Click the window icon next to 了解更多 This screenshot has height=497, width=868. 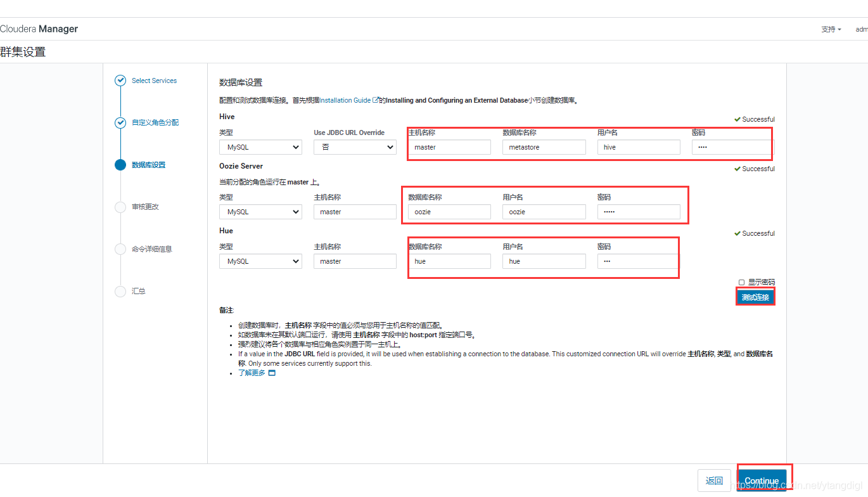pyautogui.click(x=272, y=373)
